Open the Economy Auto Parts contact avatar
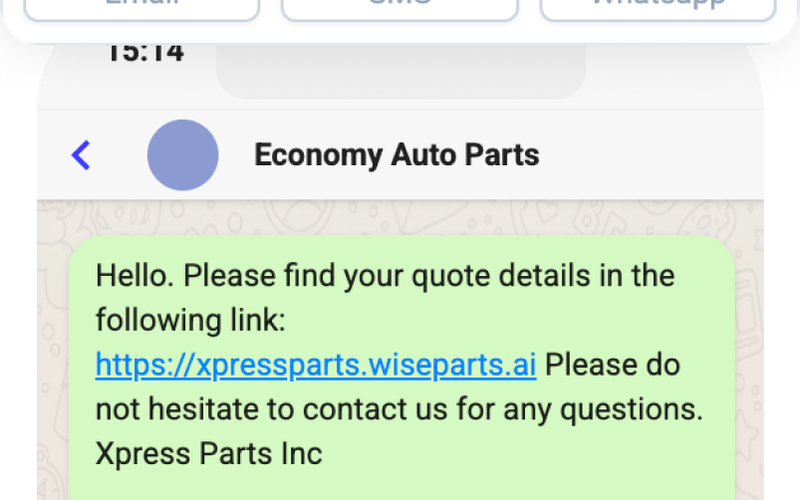 click(x=183, y=155)
